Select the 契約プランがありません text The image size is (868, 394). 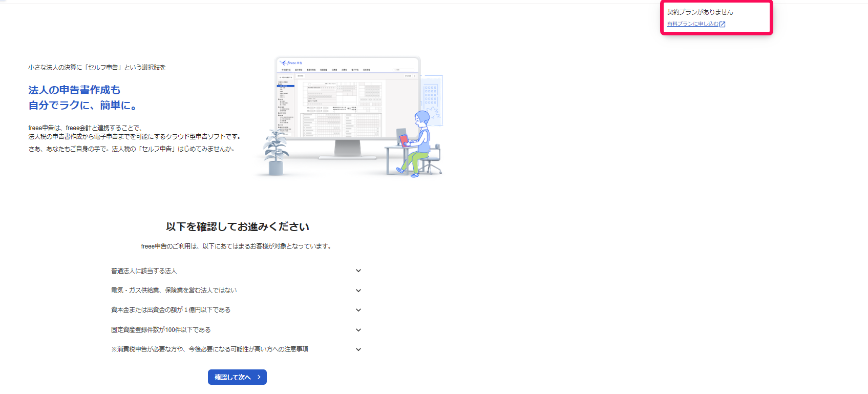tap(700, 12)
